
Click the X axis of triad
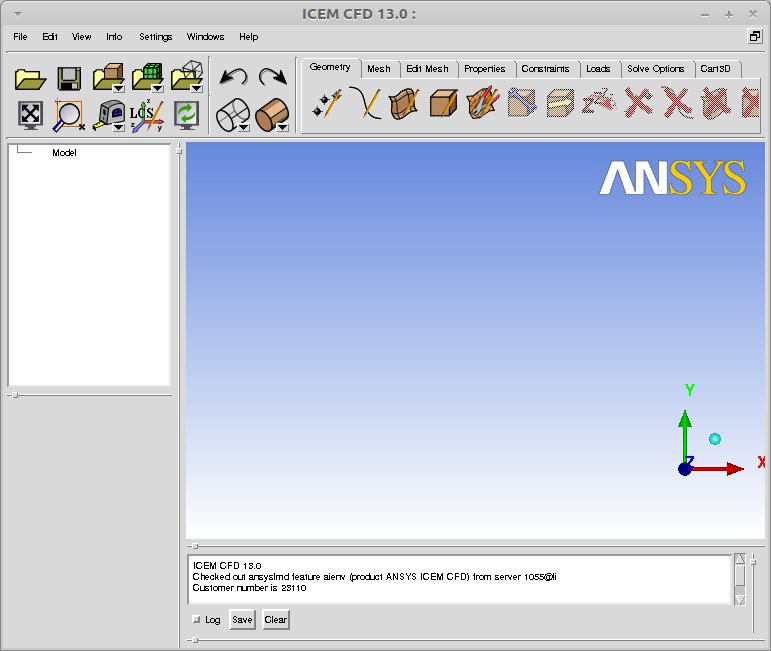click(x=718, y=469)
